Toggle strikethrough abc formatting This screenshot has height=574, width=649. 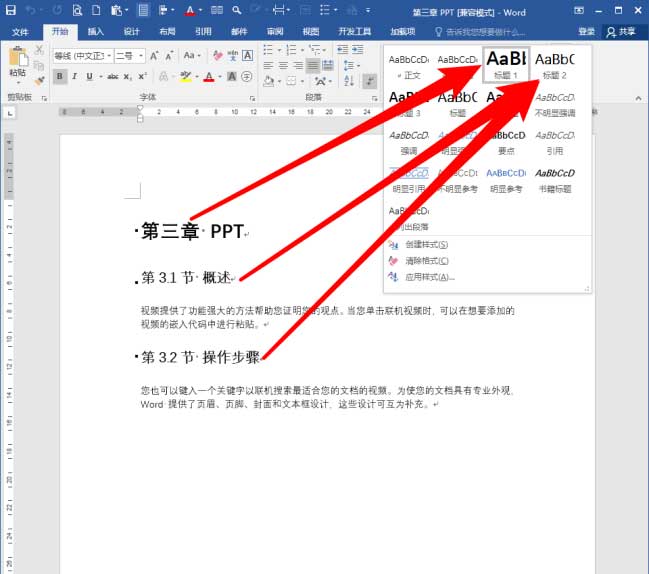click(113, 77)
